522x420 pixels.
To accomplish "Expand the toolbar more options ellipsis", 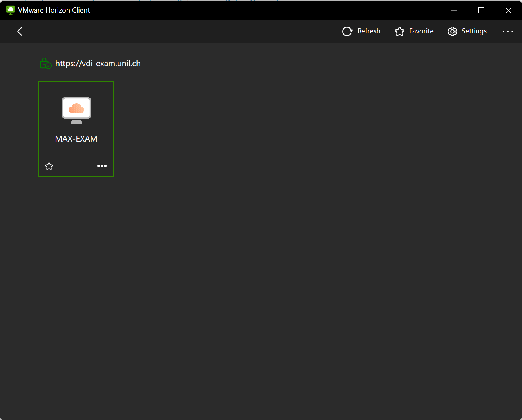I will click(x=507, y=31).
